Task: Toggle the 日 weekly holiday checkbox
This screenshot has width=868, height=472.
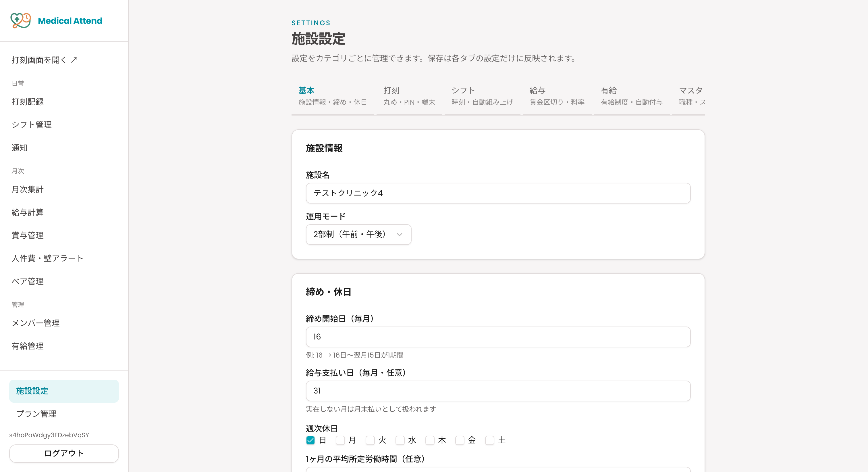Action: [310, 440]
